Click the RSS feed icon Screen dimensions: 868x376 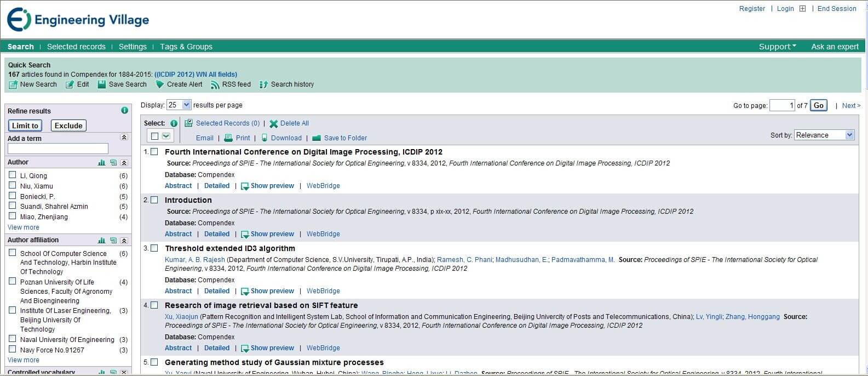pos(215,84)
